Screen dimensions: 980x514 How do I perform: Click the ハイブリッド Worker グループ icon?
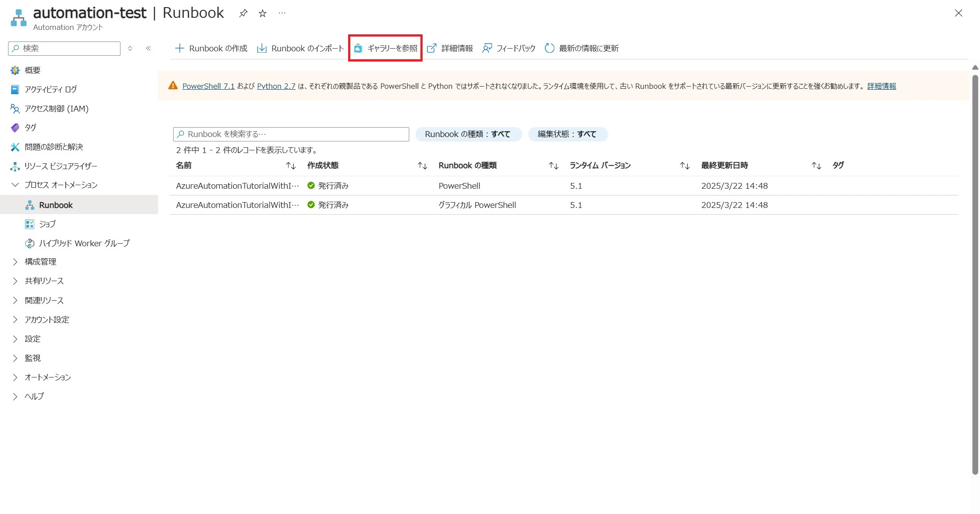pos(30,243)
